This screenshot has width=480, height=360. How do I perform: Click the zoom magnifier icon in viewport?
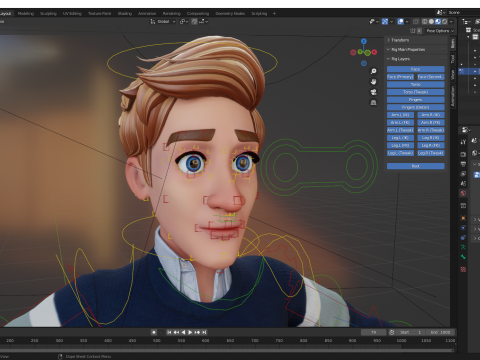pos(374,71)
